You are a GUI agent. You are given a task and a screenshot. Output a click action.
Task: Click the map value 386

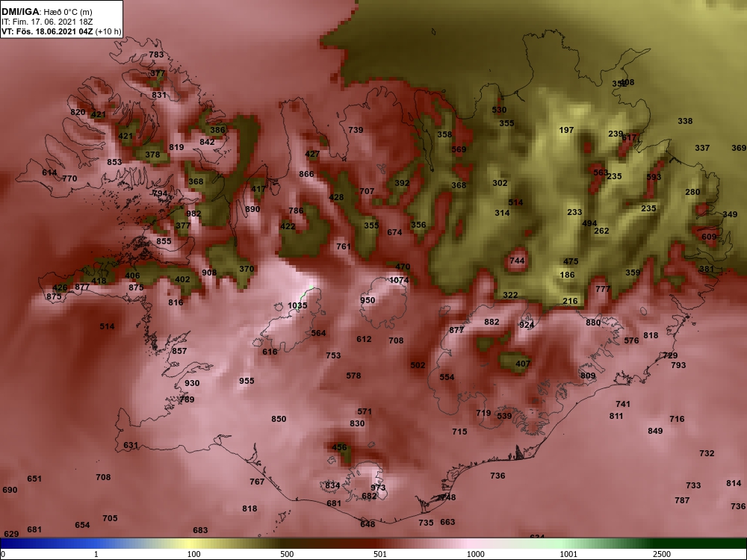coord(217,130)
